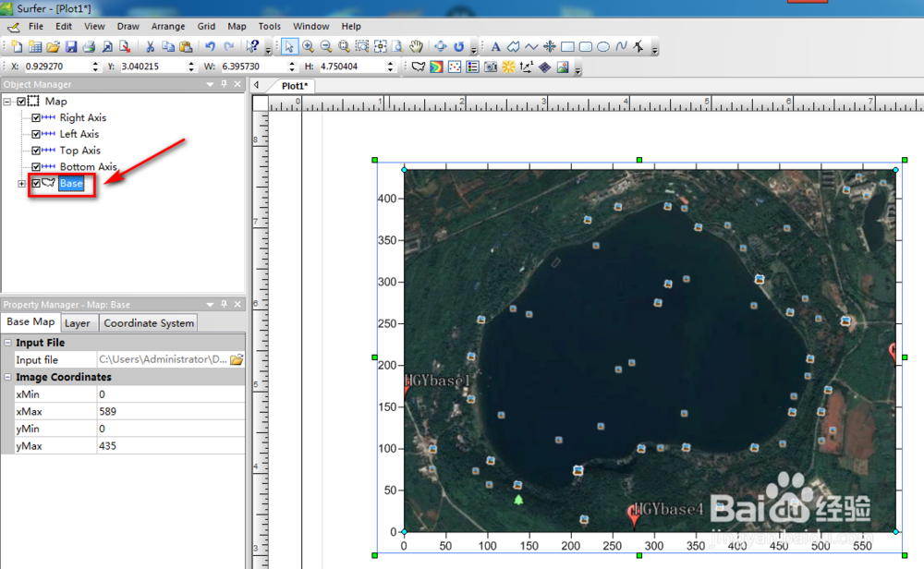This screenshot has height=569, width=924.
Task: Toggle the Map object checkbox
Action: (x=21, y=102)
